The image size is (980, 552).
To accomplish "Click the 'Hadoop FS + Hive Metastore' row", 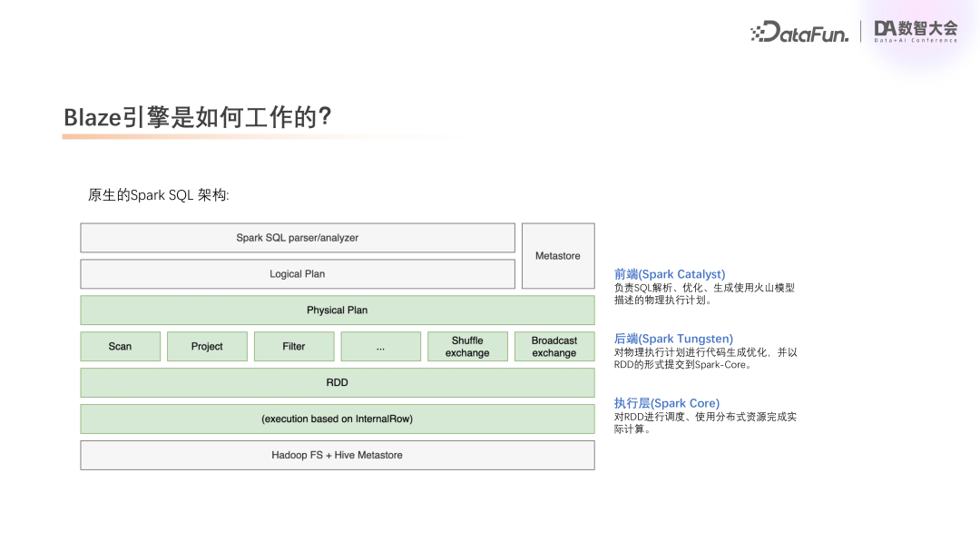I will click(x=338, y=455).
